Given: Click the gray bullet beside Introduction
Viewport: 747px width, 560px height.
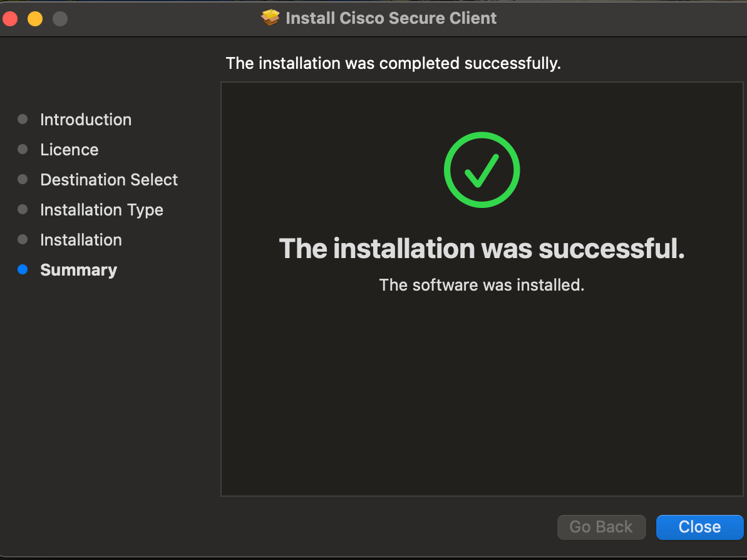Looking at the screenshot, I should click(x=23, y=120).
